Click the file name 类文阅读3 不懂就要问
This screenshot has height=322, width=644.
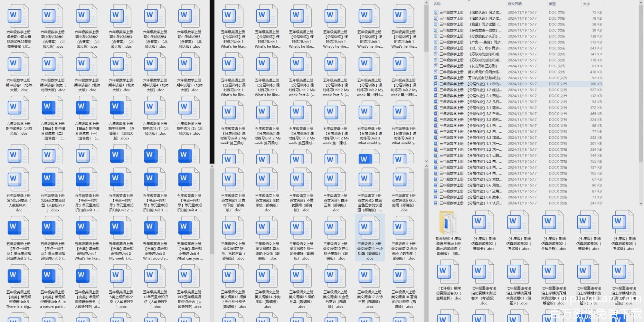[x=301, y=203]
